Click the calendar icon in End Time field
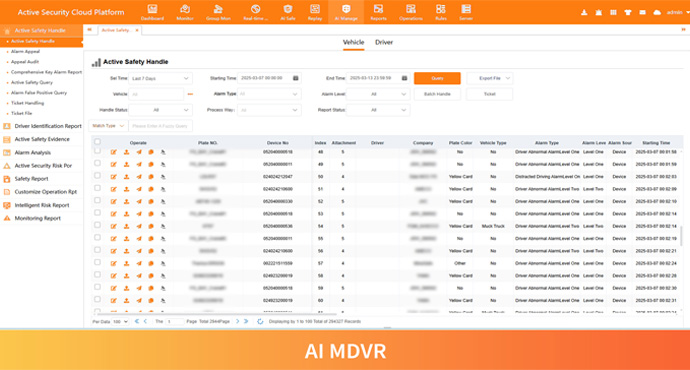Viewport: 690px width, 370px height. point(404,78)
